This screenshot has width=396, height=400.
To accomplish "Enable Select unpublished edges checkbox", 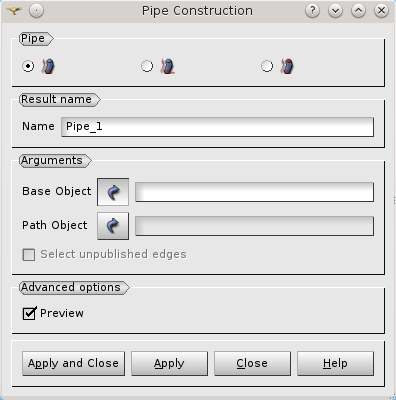I will [29, 255].
